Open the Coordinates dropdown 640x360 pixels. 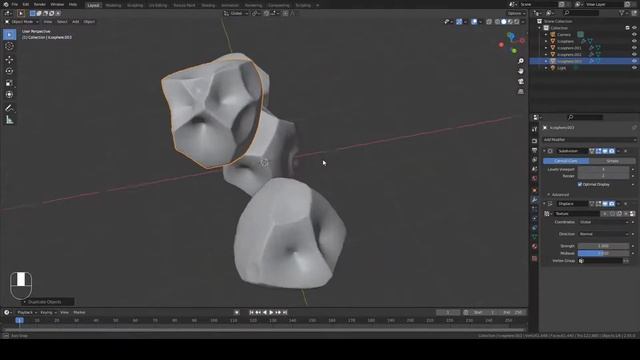click(604, 222)
